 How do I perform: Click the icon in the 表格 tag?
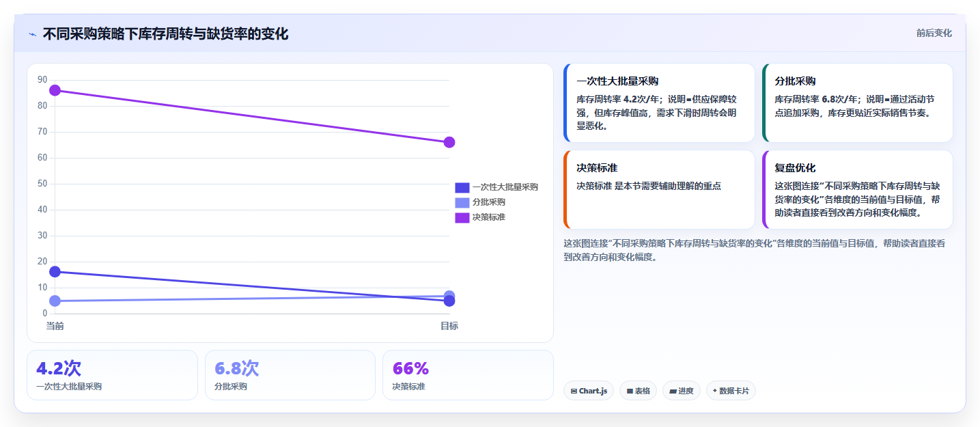[630, 391]
